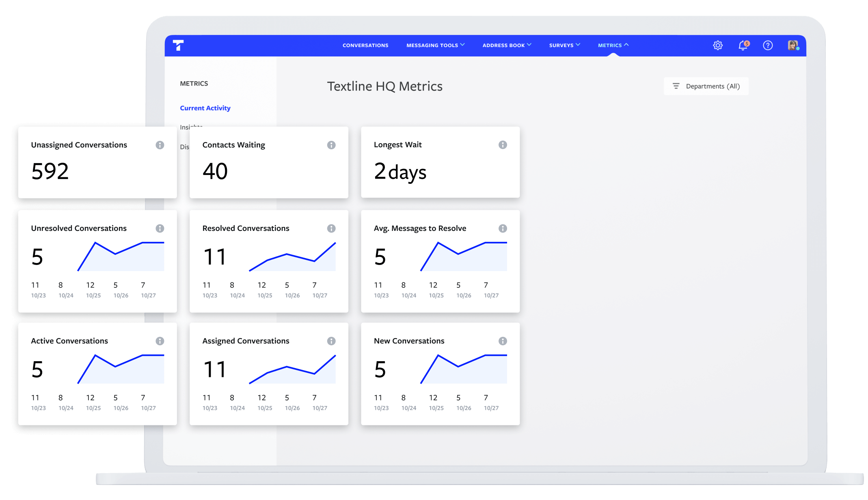868x500 pixels.
Task: Open the user profile avatar
Action: coord(793,45)
